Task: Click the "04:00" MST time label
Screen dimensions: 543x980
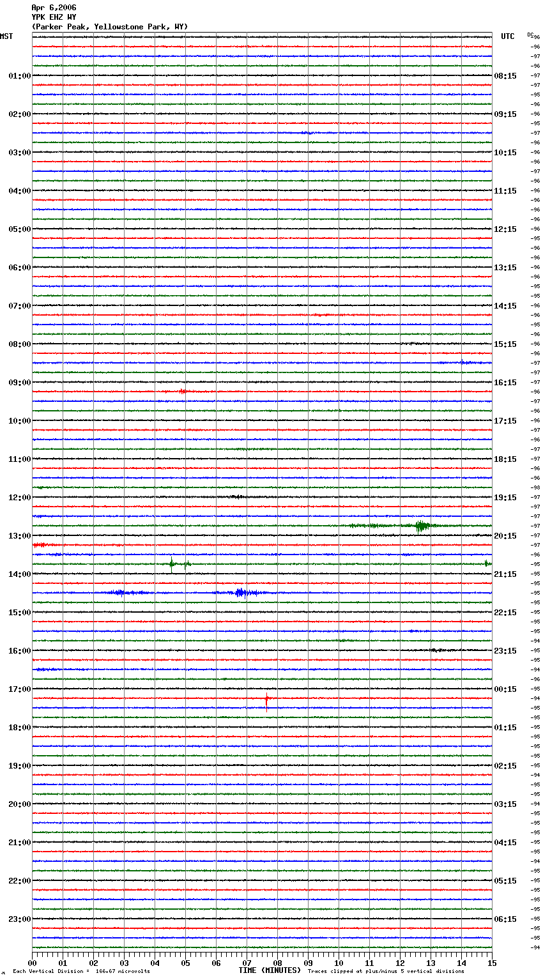Action: pyautogui.click(x=20, y=191)
